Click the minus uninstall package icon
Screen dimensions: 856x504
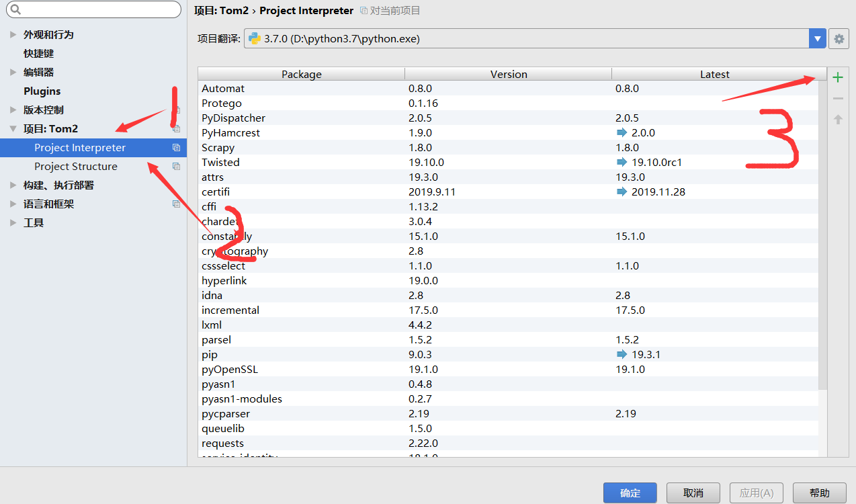coord(837,99)
